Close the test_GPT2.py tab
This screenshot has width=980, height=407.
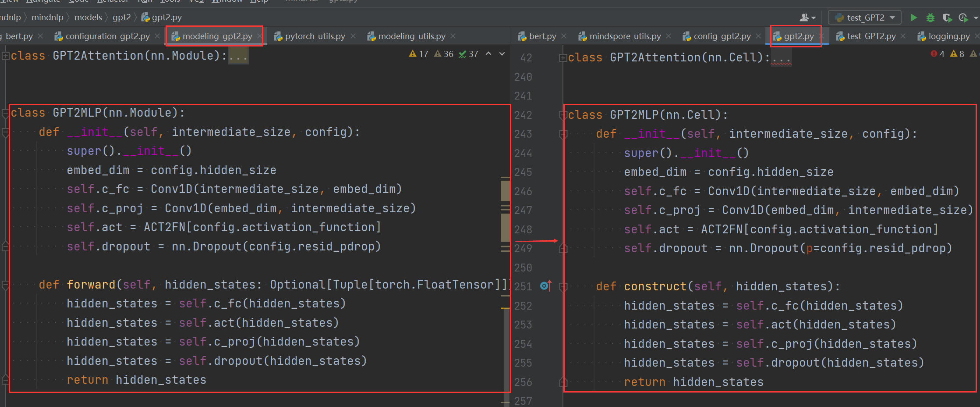903,36
